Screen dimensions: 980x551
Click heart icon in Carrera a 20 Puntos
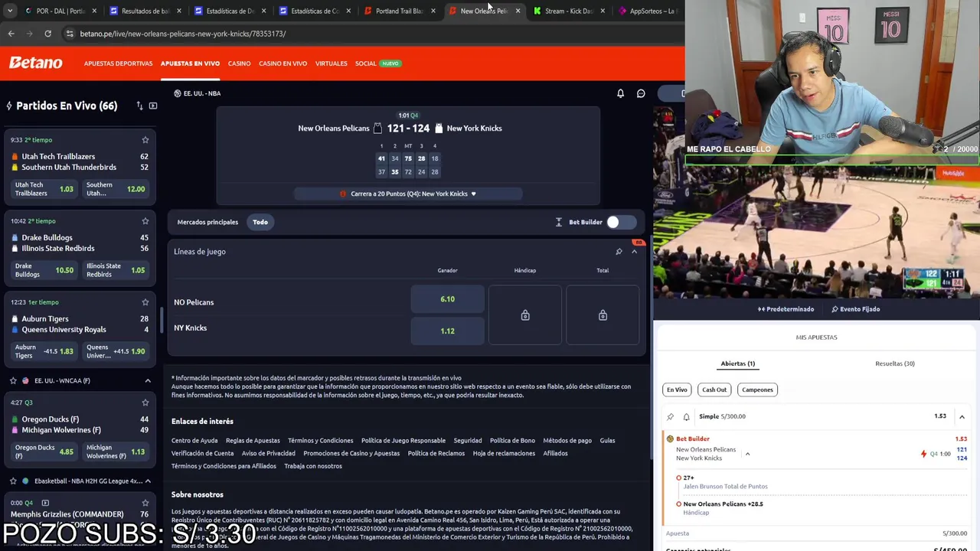473,194
